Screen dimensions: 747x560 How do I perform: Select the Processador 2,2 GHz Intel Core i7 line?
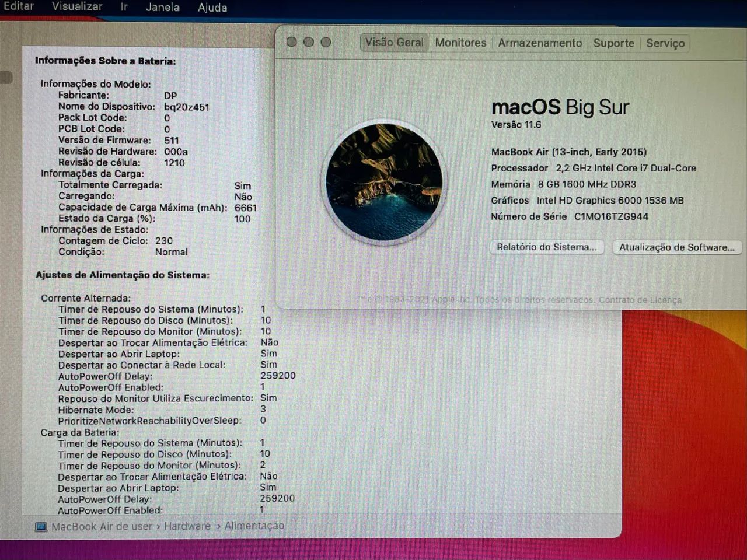click(594, 168)
